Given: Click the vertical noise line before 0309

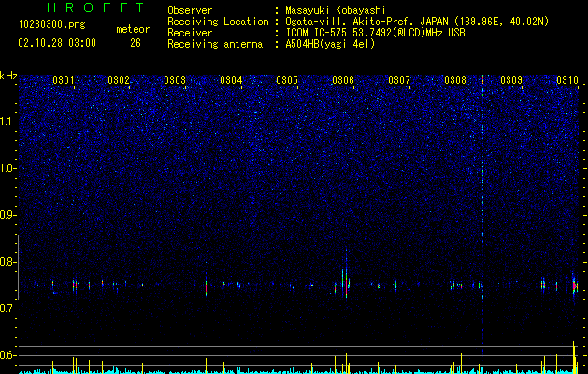Looking at the screenshot, I should [x=482, y=214].
